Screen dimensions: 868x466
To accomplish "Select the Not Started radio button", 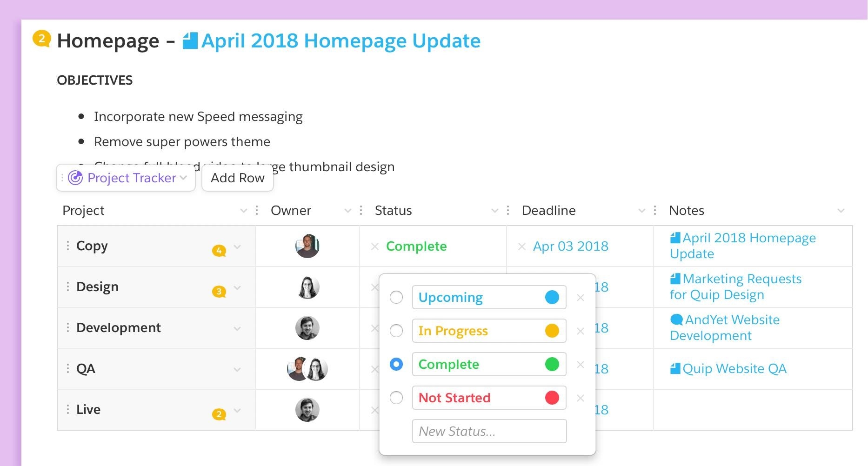I will [396, 398].
